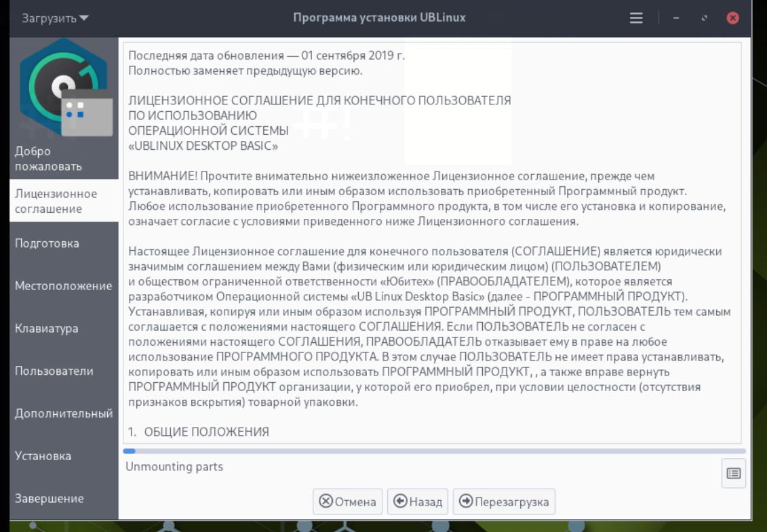
Task: Go to the Завершение step
Action: click(64, 499)
